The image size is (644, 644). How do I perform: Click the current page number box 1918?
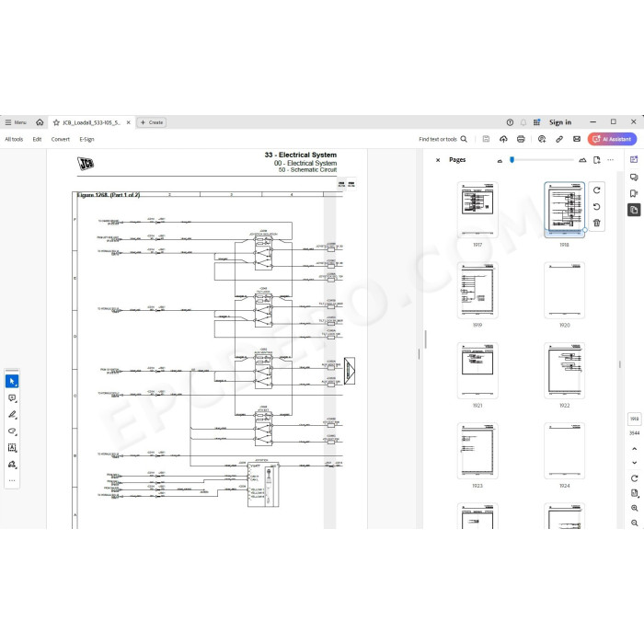[634, 419]
